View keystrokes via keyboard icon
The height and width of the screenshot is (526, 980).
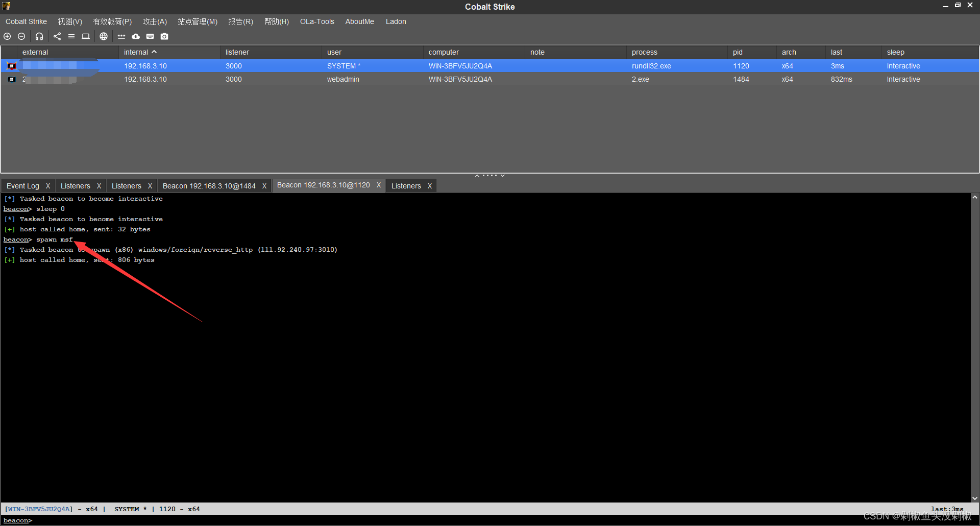tap(150, 36)
